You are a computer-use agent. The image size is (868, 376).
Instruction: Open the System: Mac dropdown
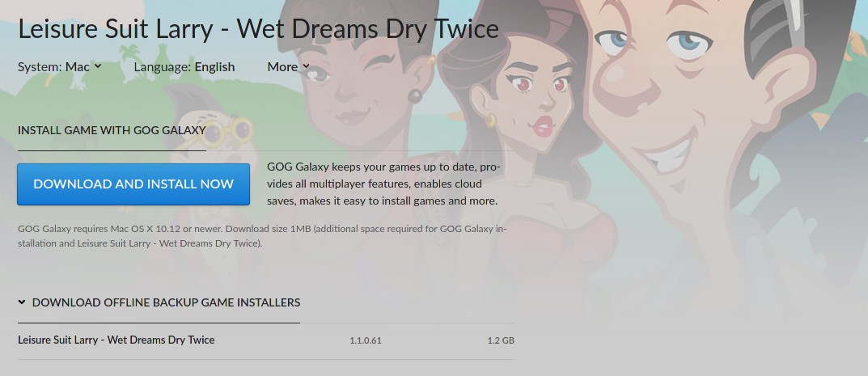pos(60,67)
